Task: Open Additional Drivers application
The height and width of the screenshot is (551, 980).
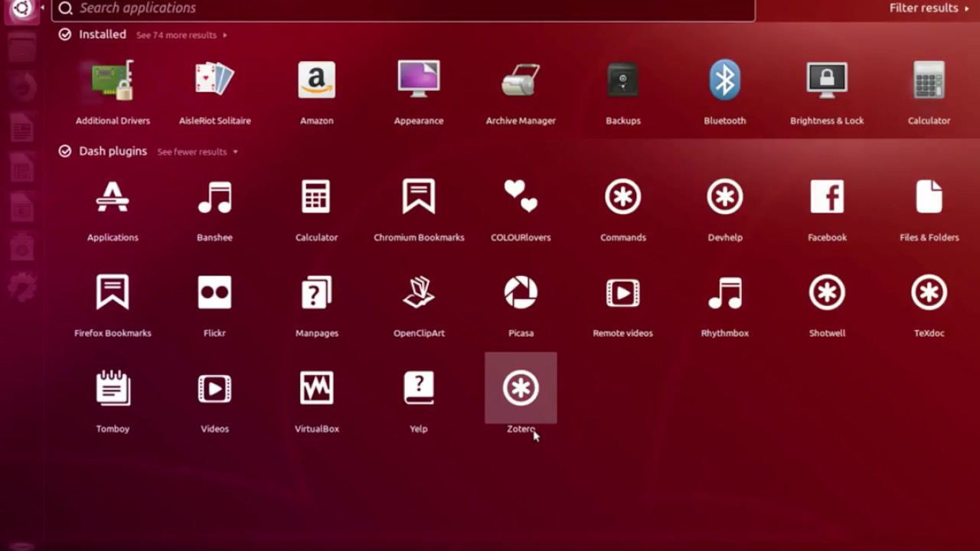Action: 113,80
